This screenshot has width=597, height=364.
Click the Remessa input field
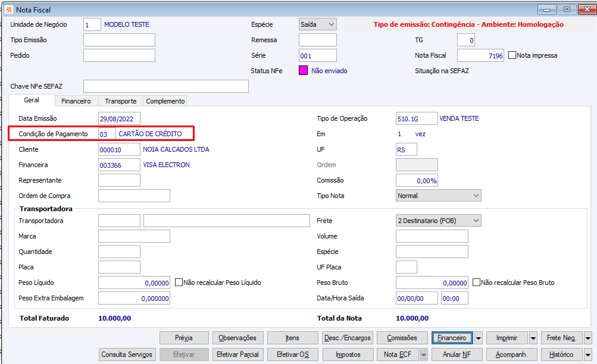317,40
